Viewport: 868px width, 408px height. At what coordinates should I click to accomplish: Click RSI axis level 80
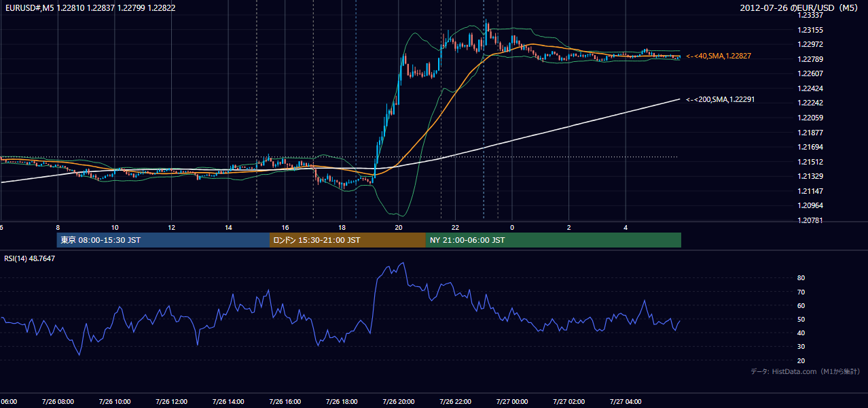point(801,278)
